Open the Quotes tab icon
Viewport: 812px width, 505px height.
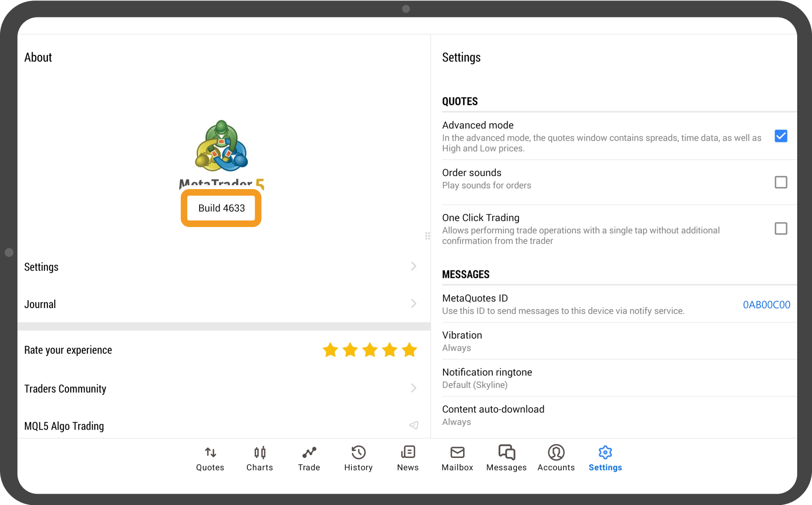coord(210,452)
